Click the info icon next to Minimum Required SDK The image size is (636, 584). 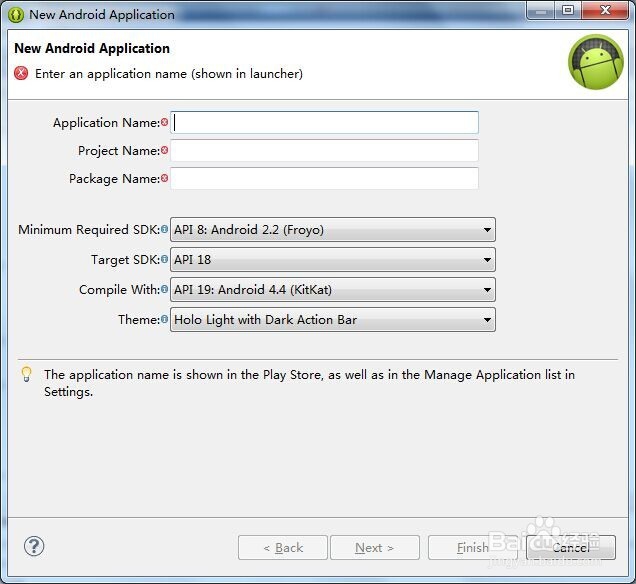click(x=164, y=229)
